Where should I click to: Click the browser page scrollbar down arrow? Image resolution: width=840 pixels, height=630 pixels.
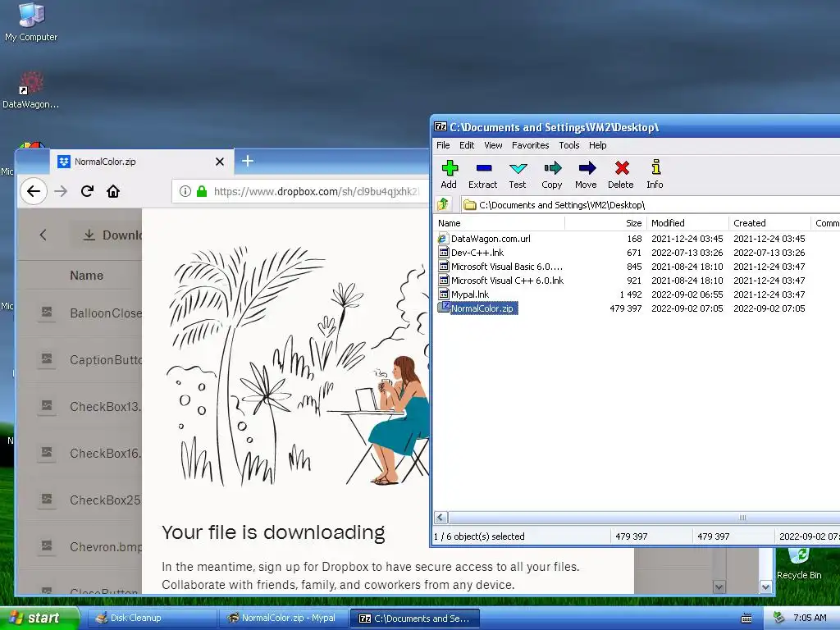[766, 587]
